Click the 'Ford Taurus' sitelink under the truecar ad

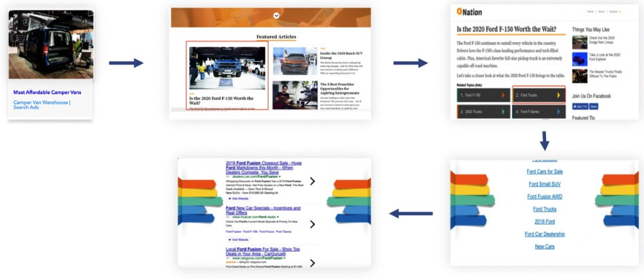coord(284,232)
